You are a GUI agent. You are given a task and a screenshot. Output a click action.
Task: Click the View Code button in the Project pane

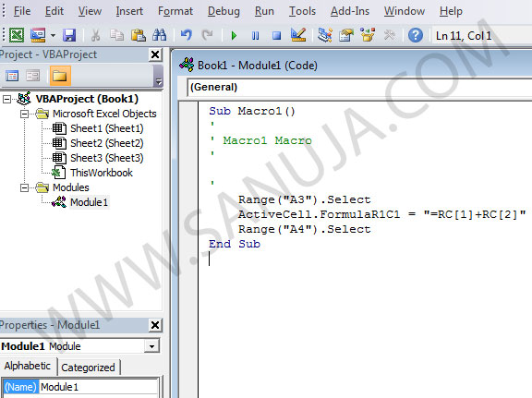click(x=12, y=76)
